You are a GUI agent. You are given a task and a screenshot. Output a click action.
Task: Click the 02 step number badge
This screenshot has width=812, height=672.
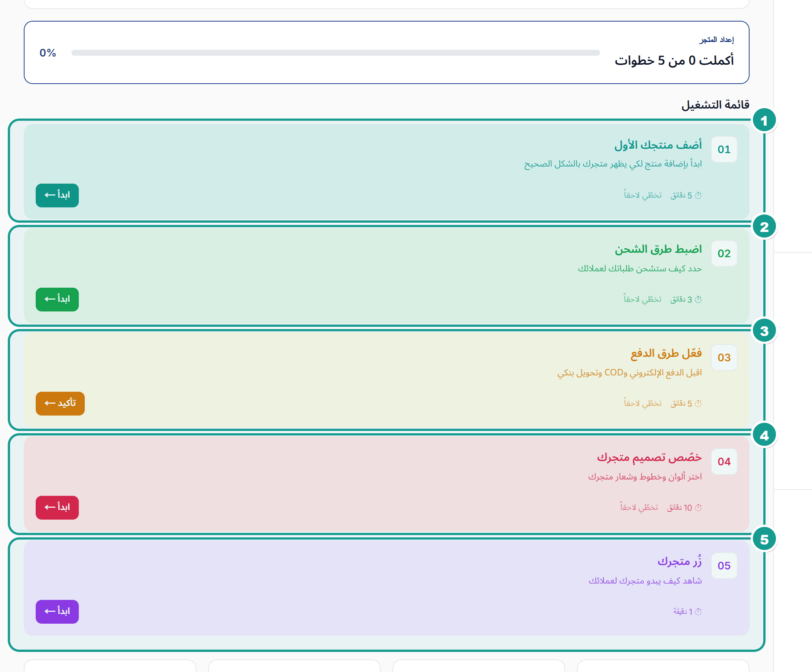click(x=724, y=253)
